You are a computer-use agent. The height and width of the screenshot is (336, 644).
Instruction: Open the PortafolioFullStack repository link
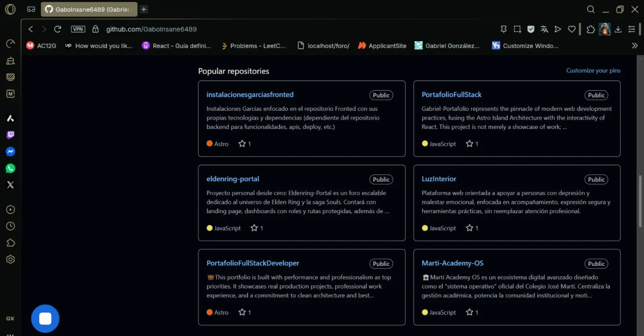click(452, 95)
